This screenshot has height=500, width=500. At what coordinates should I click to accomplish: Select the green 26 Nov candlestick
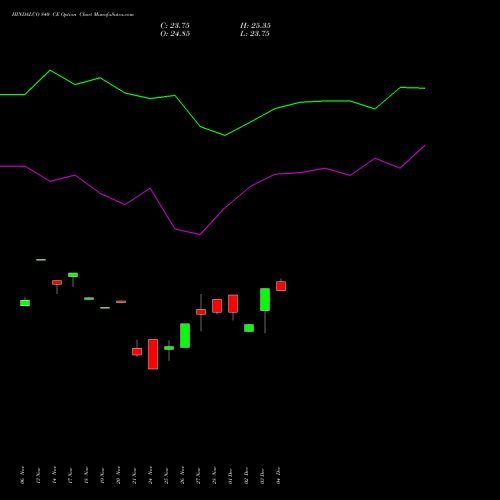tap(185, 335)
